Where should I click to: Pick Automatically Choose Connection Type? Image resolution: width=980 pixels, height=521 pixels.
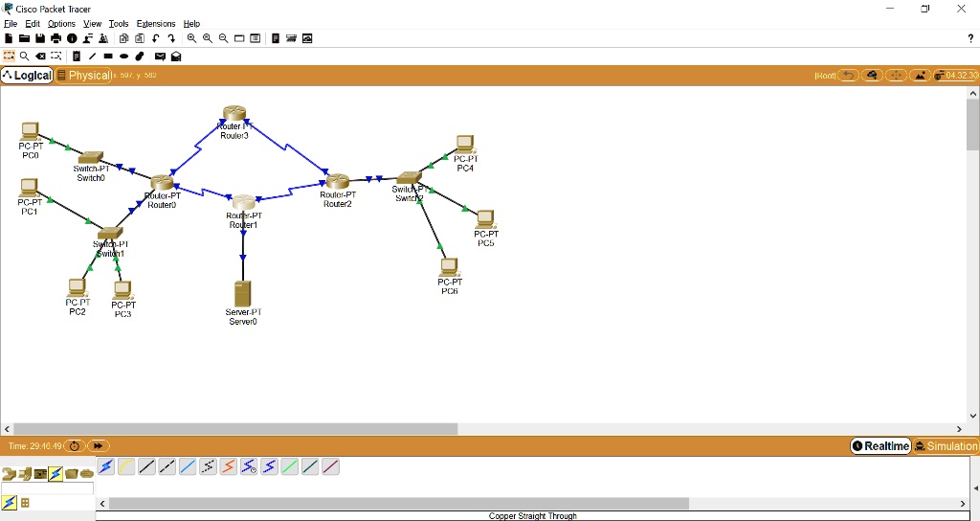106,466
